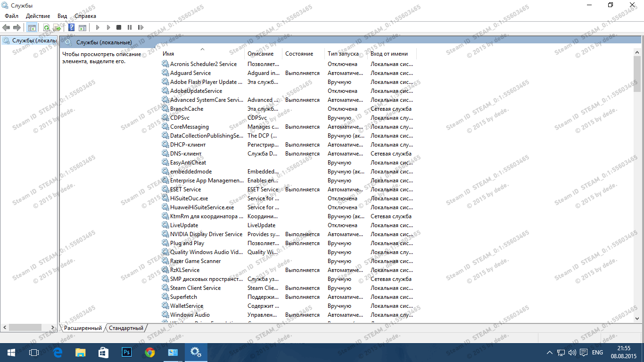Viewport: 644px width, 362px height.
Task: Select the DHCP-клиент service
Action: pyautogui.click(x=188, y=145)
